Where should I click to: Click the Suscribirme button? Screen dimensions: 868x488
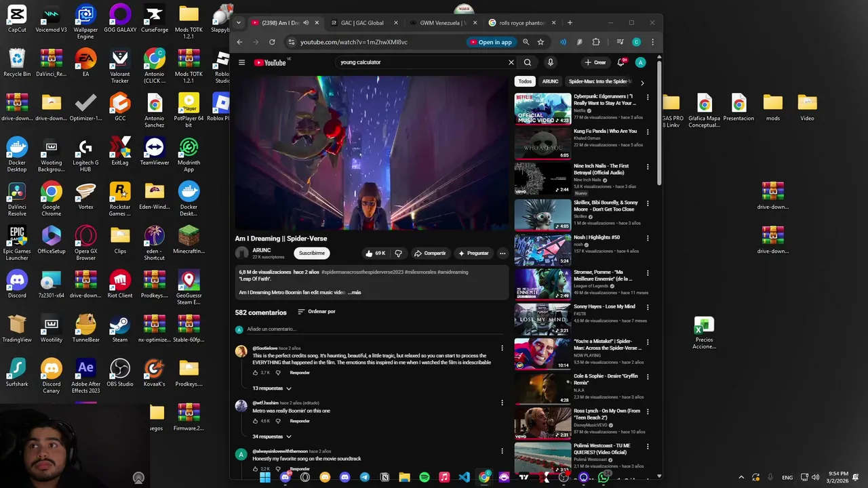(x=312, y=253)
